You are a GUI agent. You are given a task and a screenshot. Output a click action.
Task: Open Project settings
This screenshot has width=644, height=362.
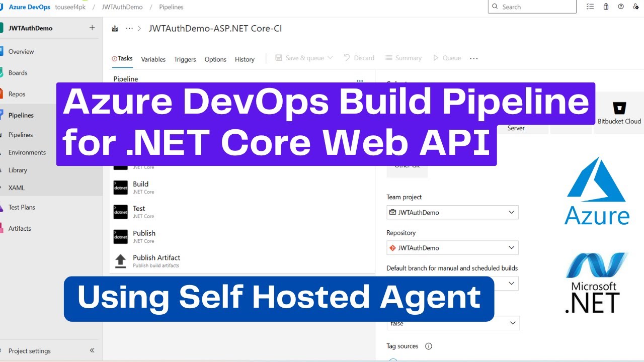30,351
